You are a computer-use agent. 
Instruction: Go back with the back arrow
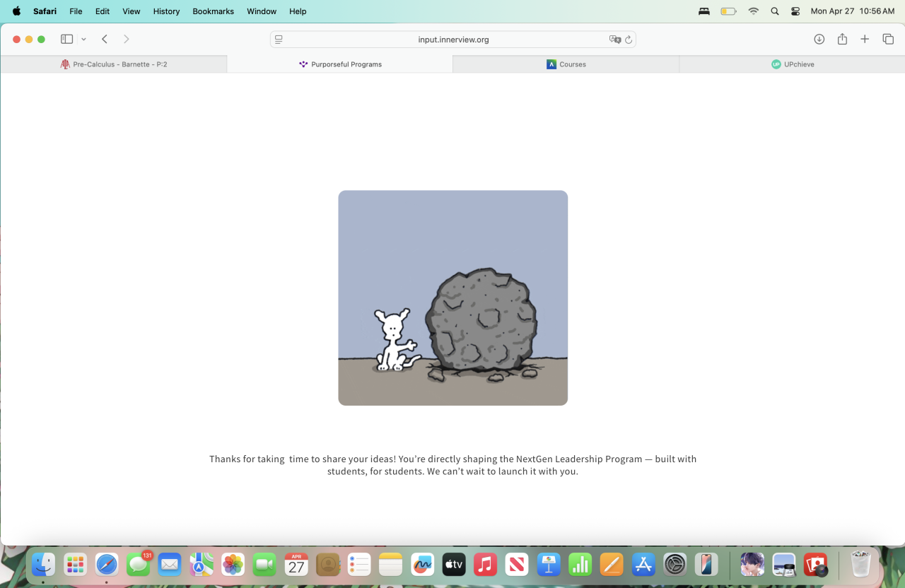[105, 40]
